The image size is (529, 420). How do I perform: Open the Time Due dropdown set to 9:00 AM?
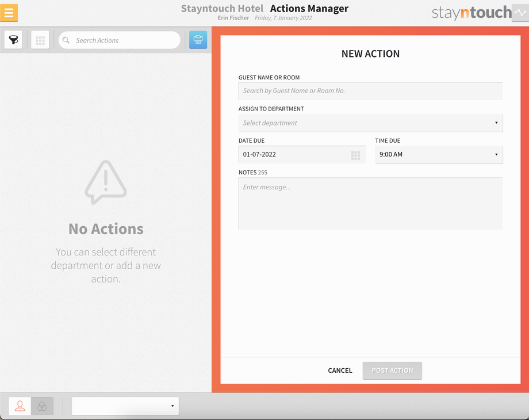tap(439, 155)
